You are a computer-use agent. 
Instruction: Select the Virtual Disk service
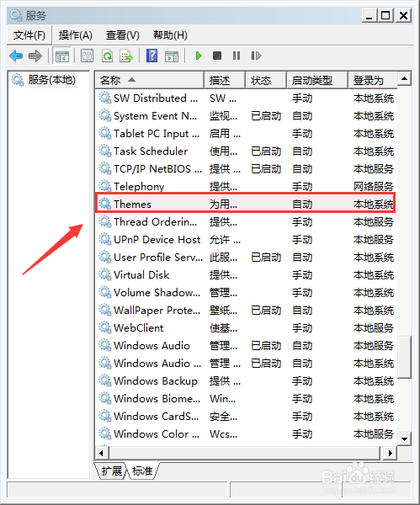click(x=246, y=274)
